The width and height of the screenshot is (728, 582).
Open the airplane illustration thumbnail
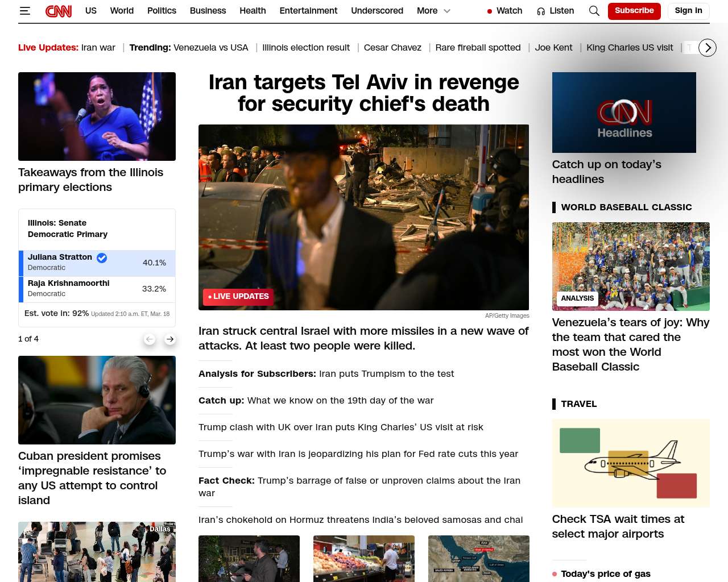click(631, 463)
